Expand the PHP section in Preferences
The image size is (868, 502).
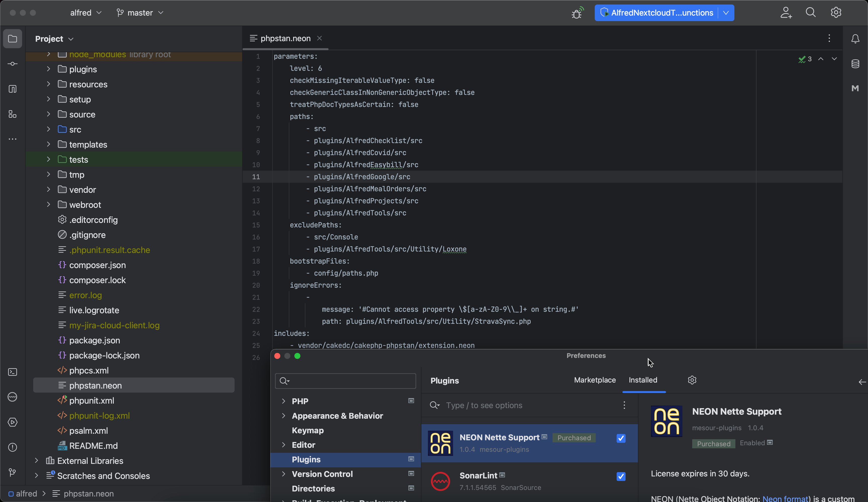click(x=284, y=401)
